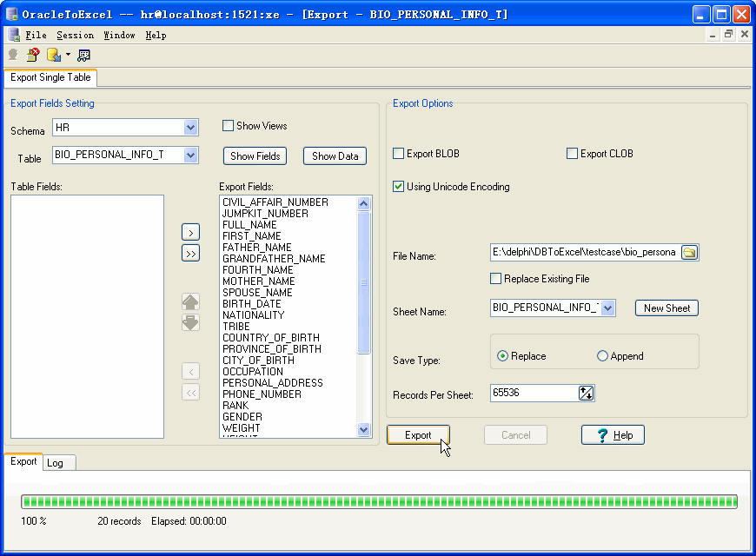This screenshot has width=756, height=556.
Task: Open the File menu
Action: [36, 36]
